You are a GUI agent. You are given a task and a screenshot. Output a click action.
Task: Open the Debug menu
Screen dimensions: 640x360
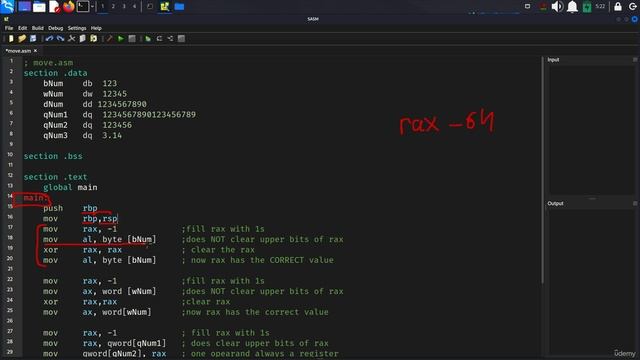[56, 28]
